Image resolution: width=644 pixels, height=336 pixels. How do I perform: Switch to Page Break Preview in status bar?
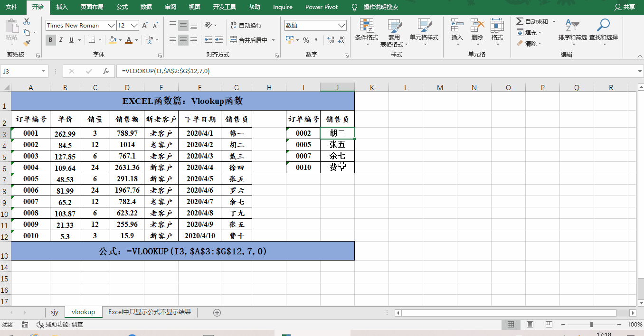pos(549,325)
